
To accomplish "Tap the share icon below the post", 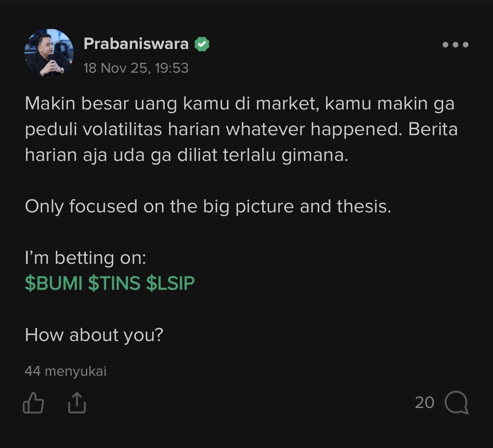I will (x=76, y=403).
